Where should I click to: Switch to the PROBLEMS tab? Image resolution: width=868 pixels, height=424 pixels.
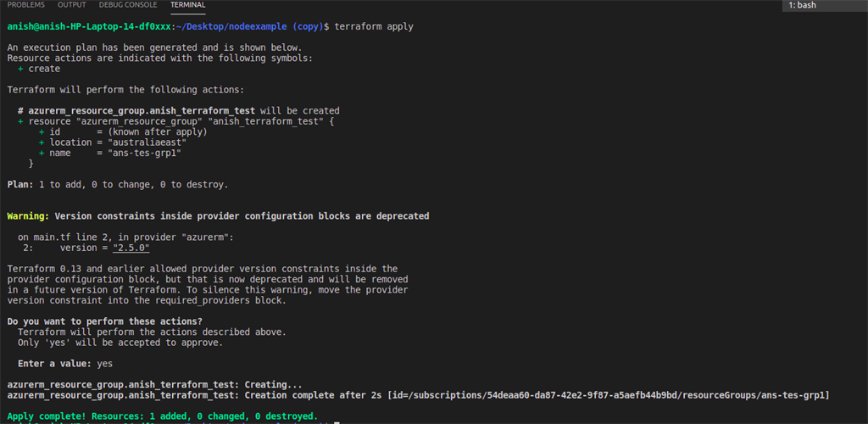click(25, 5)
